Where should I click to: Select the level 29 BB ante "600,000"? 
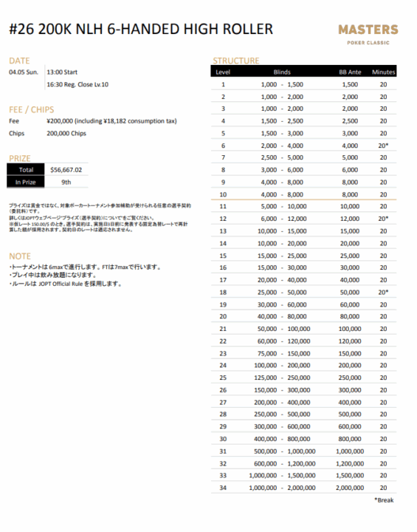point(350,426)
